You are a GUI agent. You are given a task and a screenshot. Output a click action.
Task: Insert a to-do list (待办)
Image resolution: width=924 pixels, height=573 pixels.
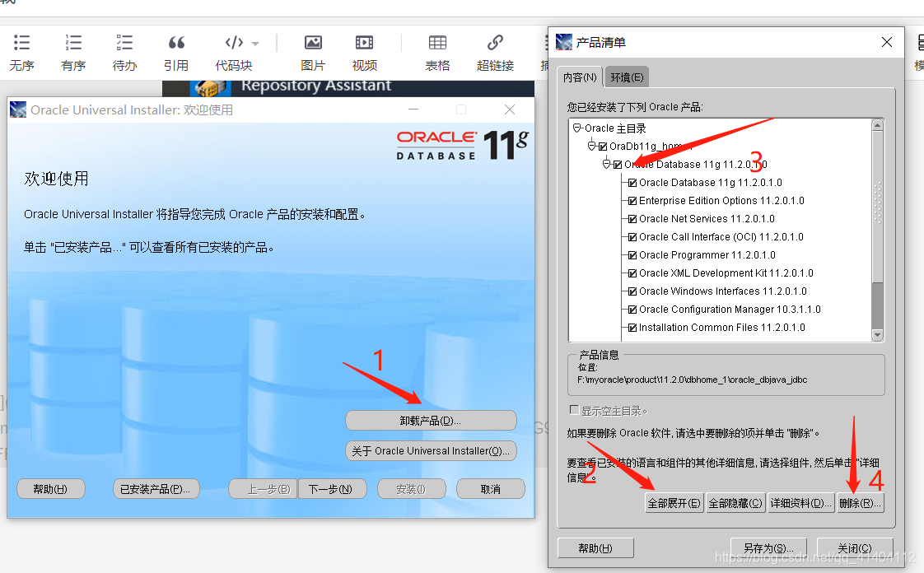pyautogui.click(x=124, y=52)
